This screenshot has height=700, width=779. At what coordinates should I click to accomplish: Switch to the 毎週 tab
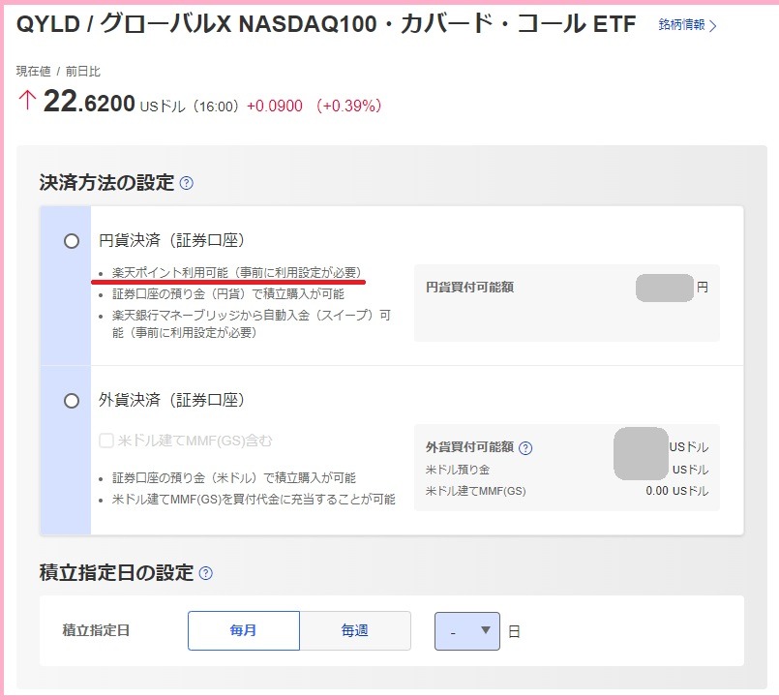pos(355,630)
